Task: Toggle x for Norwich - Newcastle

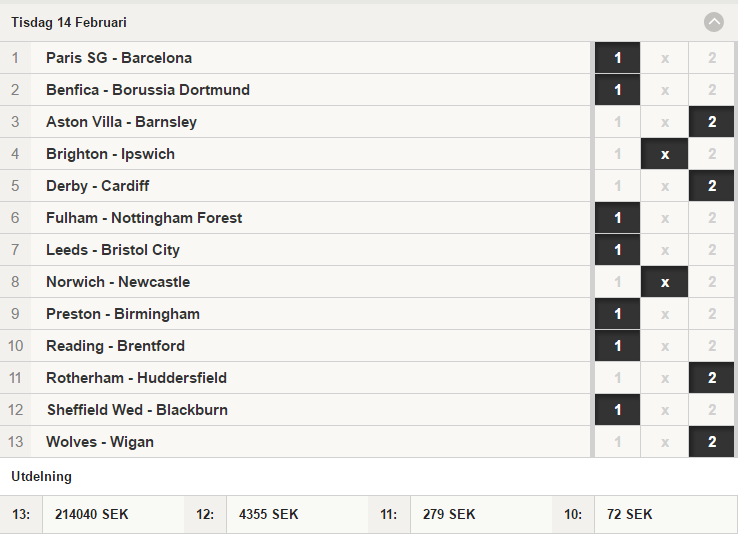Action: click(664, 282)
